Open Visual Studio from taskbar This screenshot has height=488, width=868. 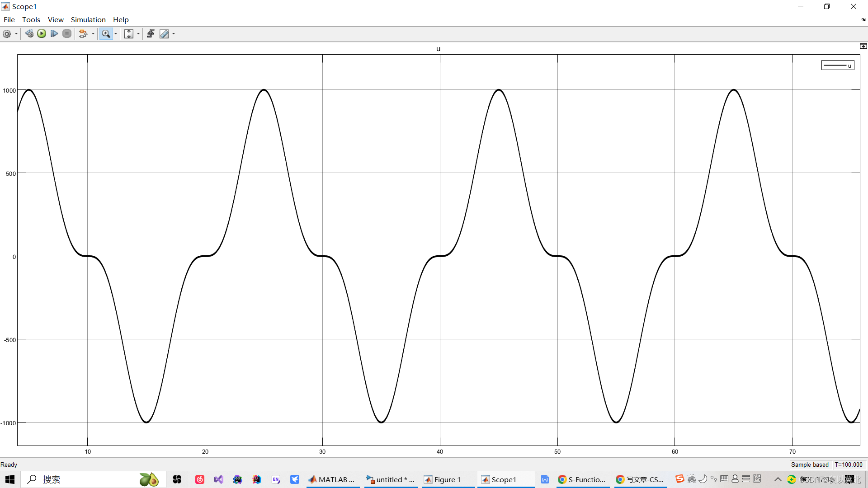click(219, 479)
